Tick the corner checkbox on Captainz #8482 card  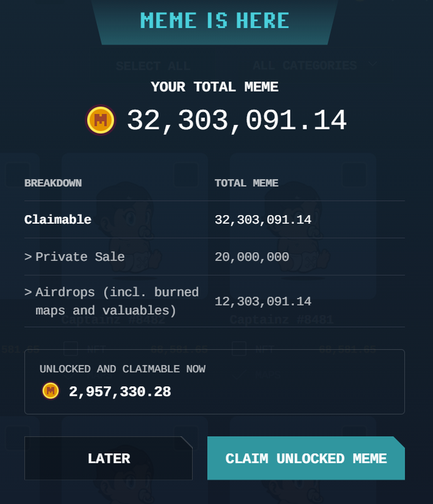click(186, 175)
